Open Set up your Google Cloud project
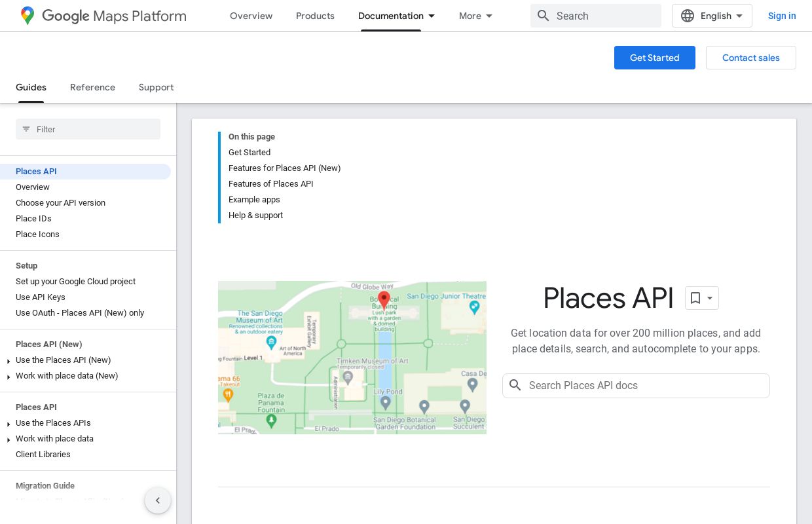The image size is (812, 524). pos(75,282)
